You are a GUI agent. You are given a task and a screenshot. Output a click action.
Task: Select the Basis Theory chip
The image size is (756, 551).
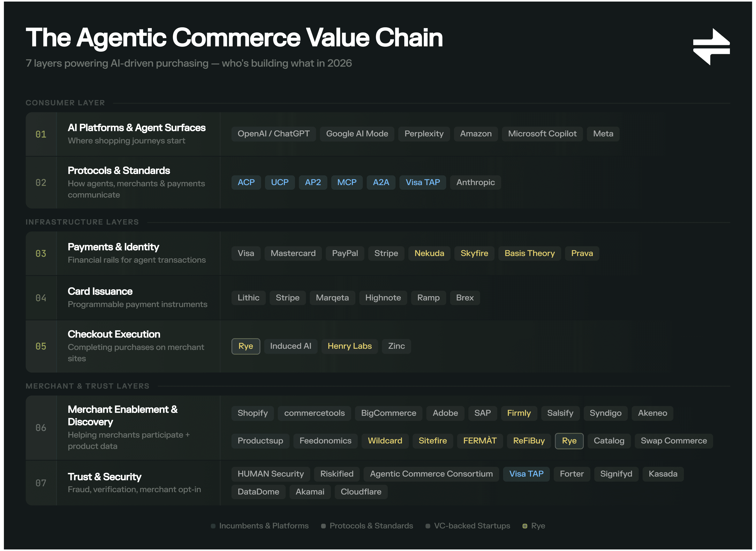click(x=529, y=253)
